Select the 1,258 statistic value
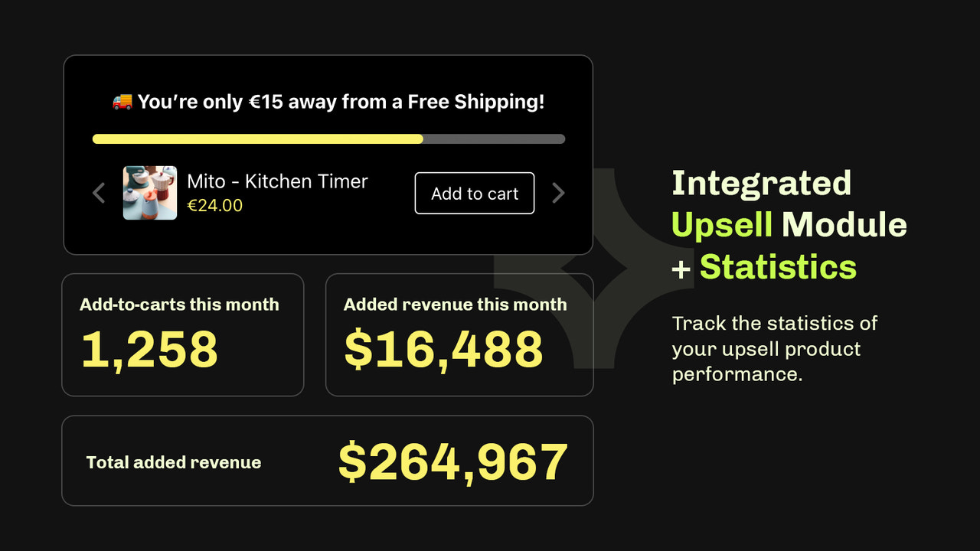Image resolution: width=980 pixels, height=551 pixels. tap(148, 349)
